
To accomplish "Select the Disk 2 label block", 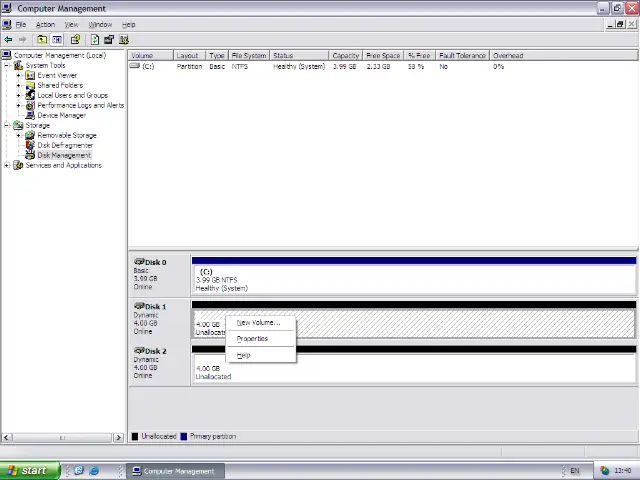I will pos(159,364).
